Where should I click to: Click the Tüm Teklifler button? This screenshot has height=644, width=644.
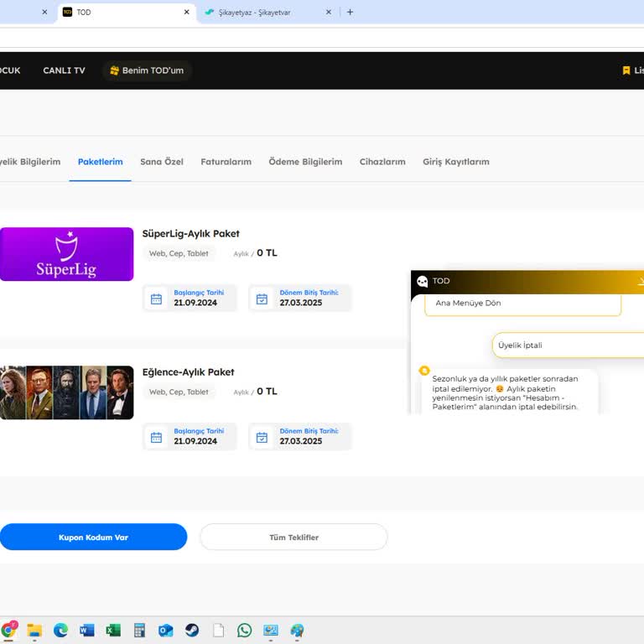[293, 537]
